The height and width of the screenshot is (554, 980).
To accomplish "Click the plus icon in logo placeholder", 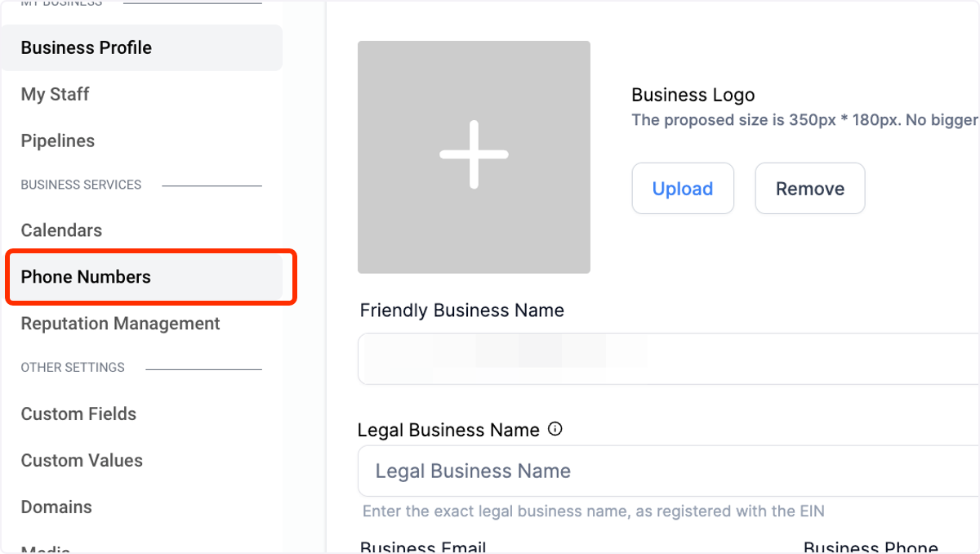I will click(474, 154).
